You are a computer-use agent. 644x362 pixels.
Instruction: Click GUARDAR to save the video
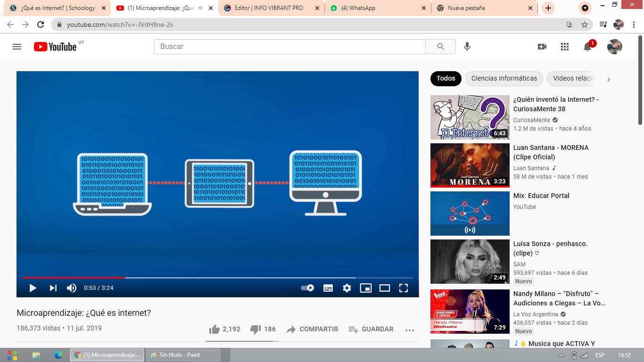[x=371, y=329]
